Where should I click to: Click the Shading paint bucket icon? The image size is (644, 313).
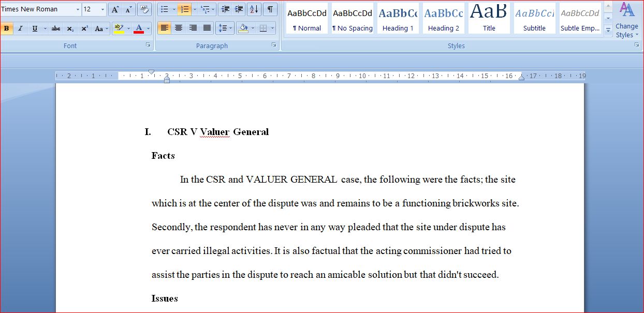pyautogui.click(x=243, y=28)
